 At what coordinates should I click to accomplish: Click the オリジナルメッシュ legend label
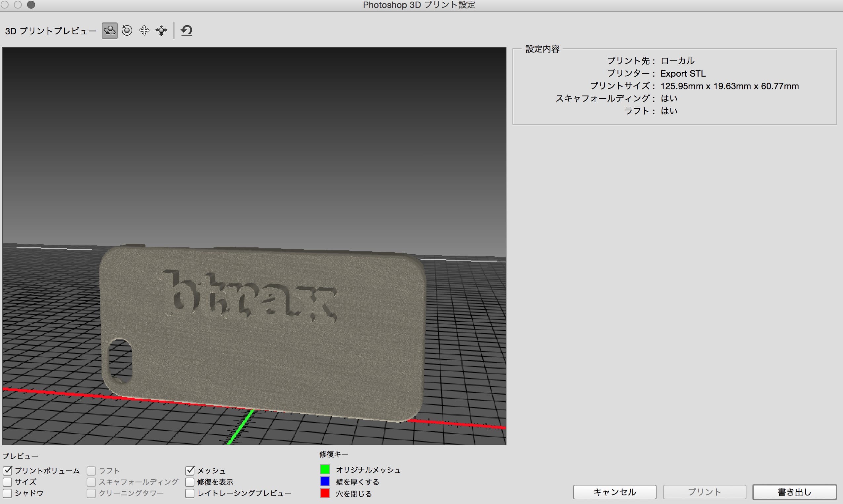coord(368,470)
